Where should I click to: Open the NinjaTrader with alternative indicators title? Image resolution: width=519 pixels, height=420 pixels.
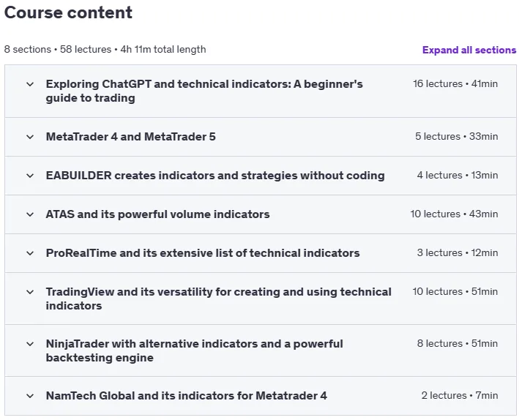194,350
